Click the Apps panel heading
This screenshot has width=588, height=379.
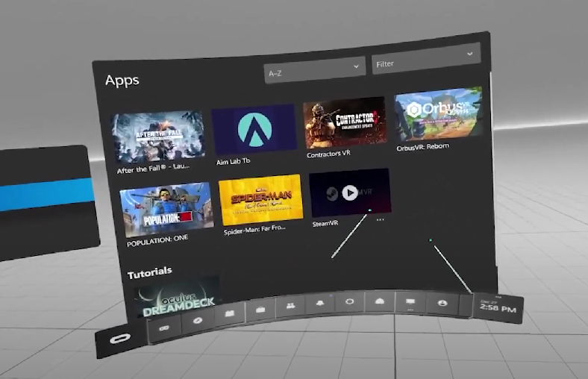tap(122, 81)
